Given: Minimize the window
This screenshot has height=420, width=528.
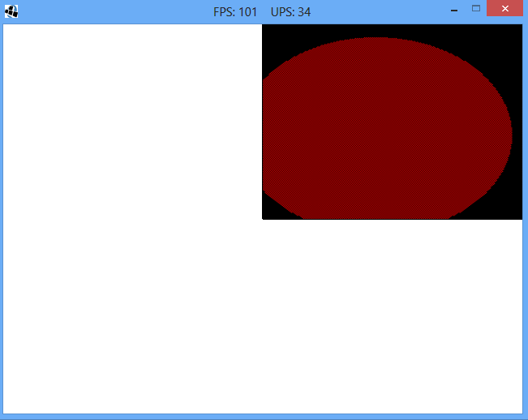Looking at the screenshot, I should coord(454,10).
